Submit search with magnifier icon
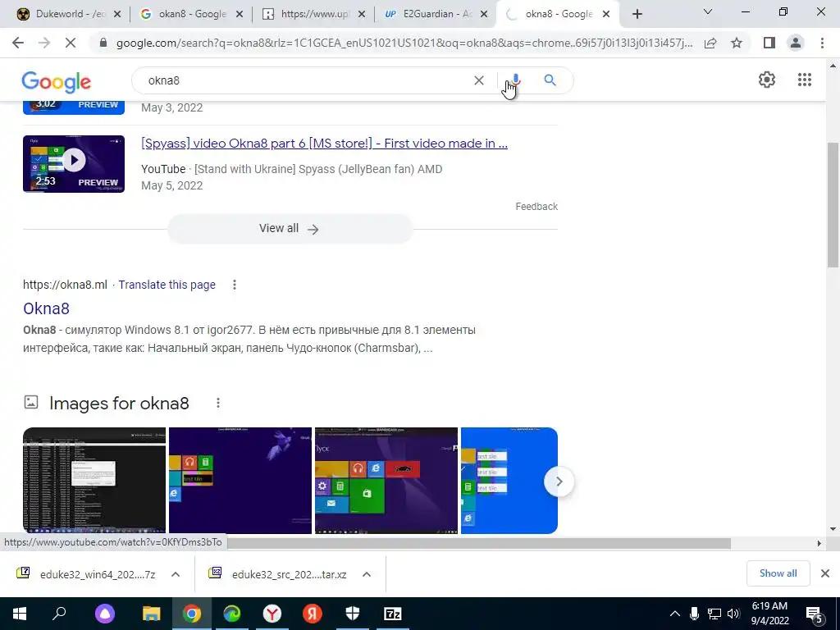 (x=550, y=80)
